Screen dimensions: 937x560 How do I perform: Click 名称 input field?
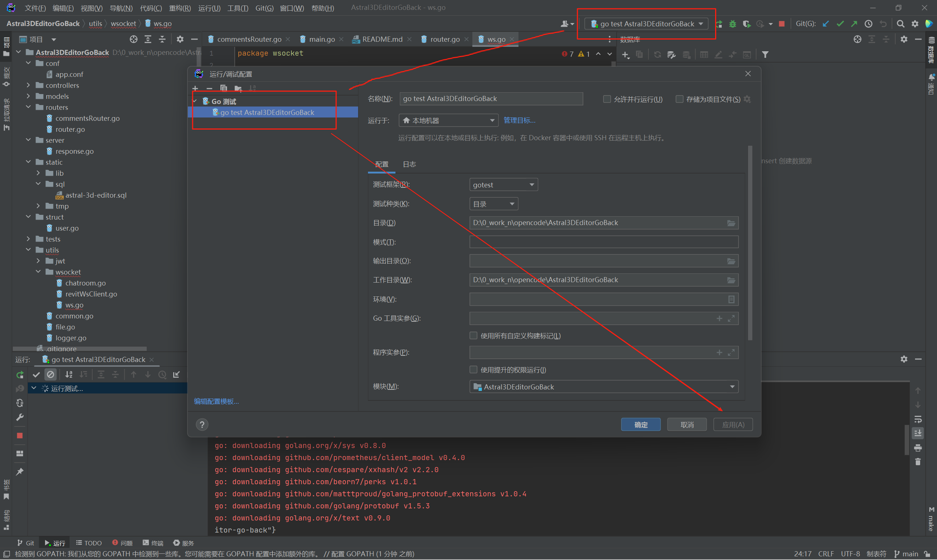point(491,99)
